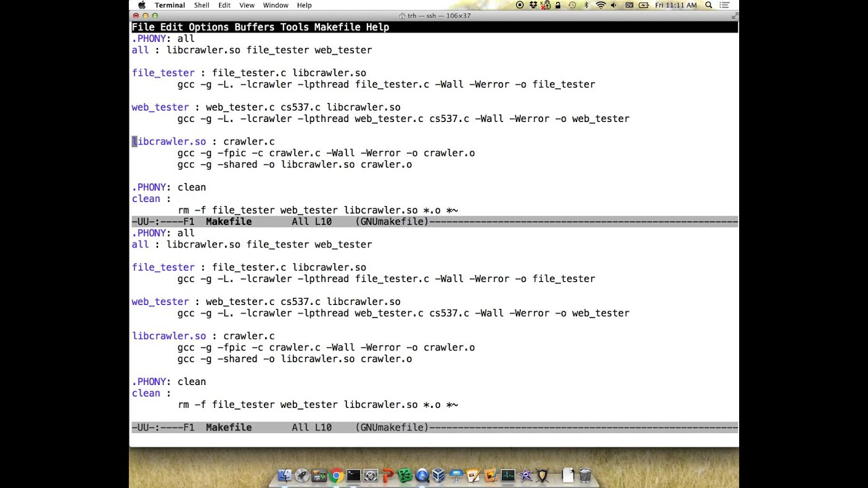The height and width of the screenshot is (488, 868).
Task: Open Emacs Help menu in black bar
Action: pyautogui.click(x=378, y=27)
